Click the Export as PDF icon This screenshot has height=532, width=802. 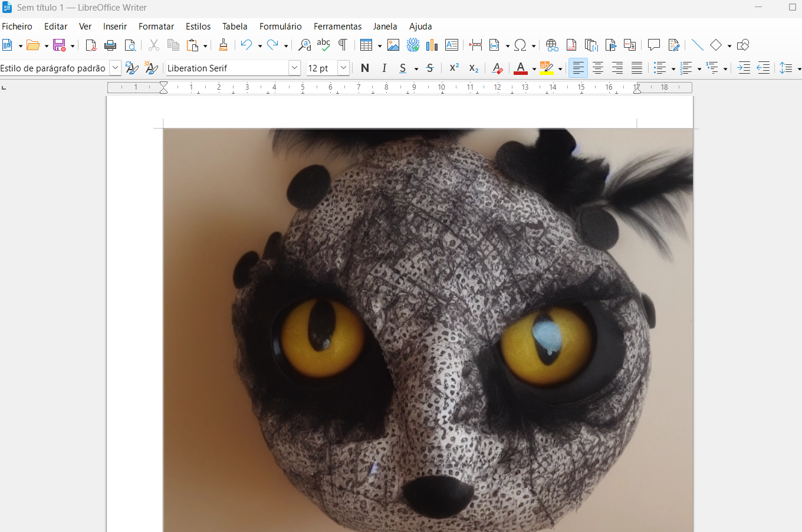click(x=91, y=45)
